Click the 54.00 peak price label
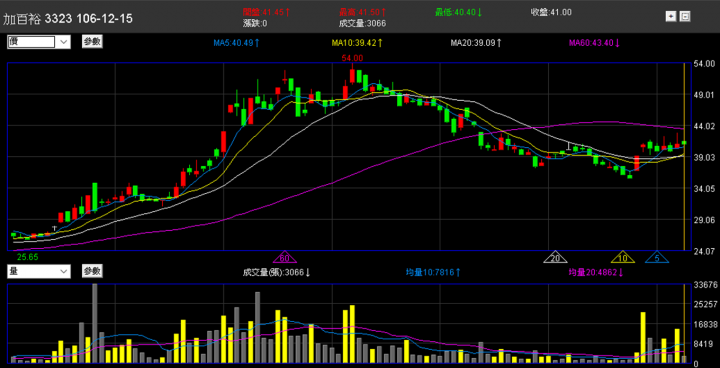This screenshot has height=368, width=720. click(352, 58)
